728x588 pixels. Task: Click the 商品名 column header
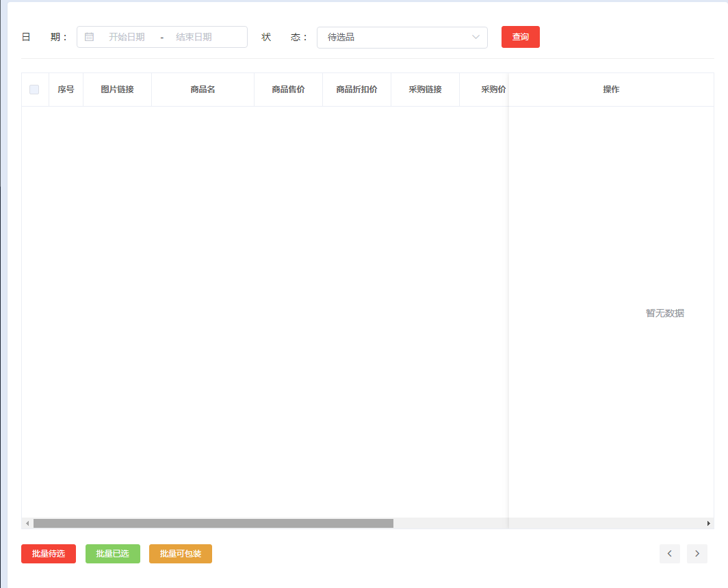(203, 90)
